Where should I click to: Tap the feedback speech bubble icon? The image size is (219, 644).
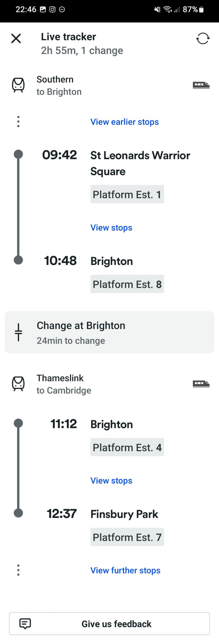click(x=25, y=624)
